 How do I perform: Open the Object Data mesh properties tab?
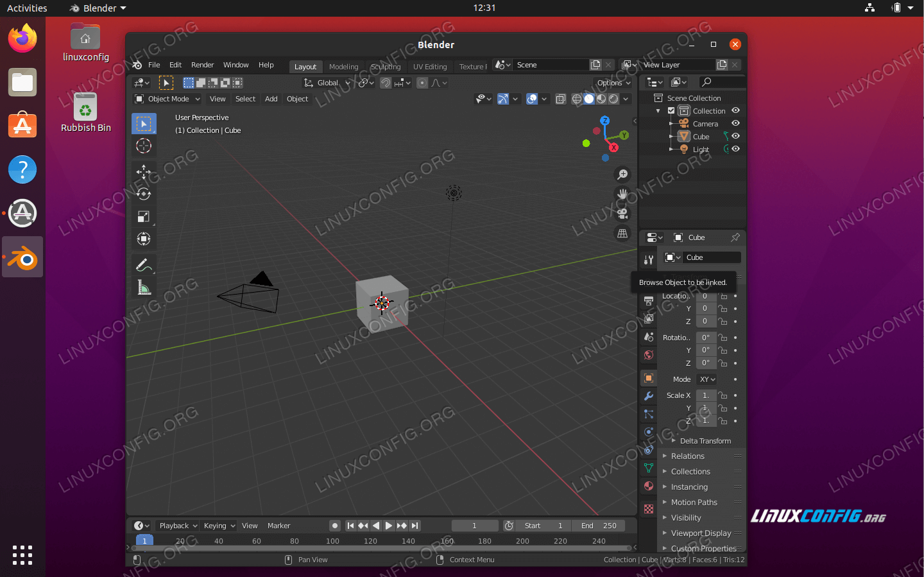pos(649,468)
